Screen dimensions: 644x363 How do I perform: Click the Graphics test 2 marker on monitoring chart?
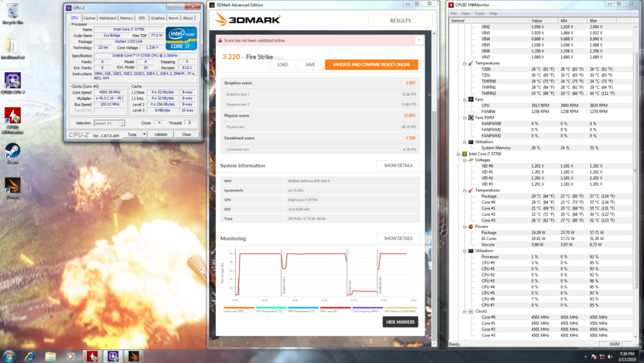pos(283,284)
